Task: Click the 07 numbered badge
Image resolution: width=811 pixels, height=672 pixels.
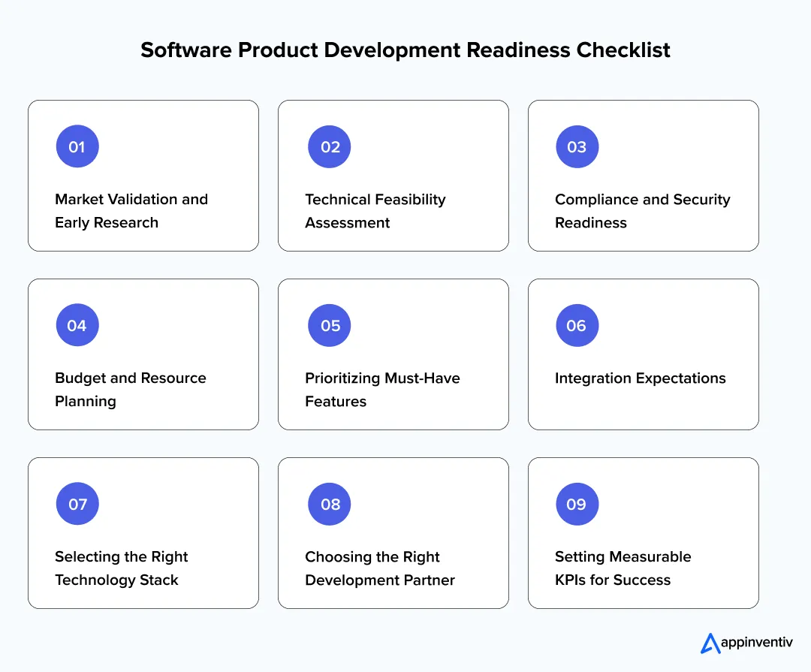Action: point(77,504)
